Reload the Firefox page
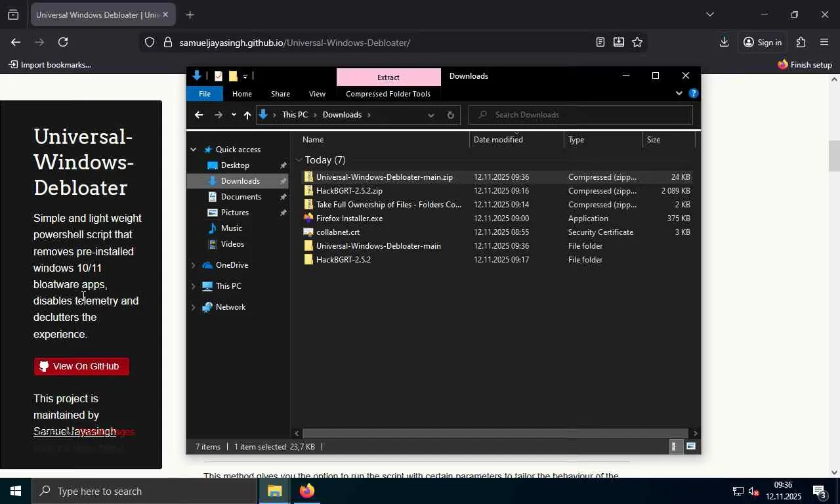 (63, 42)
